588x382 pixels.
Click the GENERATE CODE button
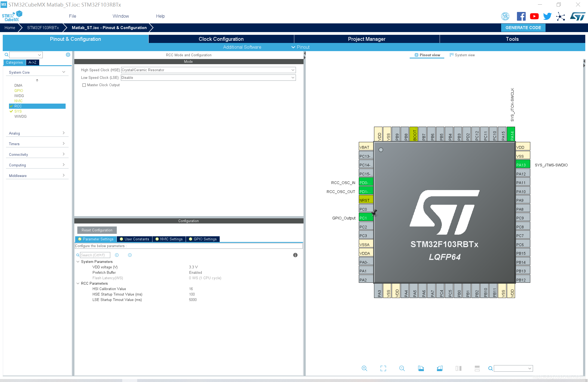click(523, 27)
